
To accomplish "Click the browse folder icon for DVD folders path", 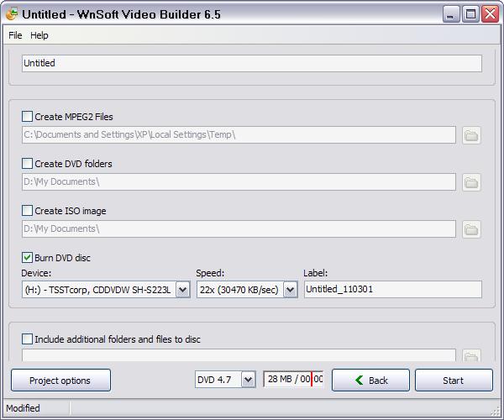I will pos(471,182).
